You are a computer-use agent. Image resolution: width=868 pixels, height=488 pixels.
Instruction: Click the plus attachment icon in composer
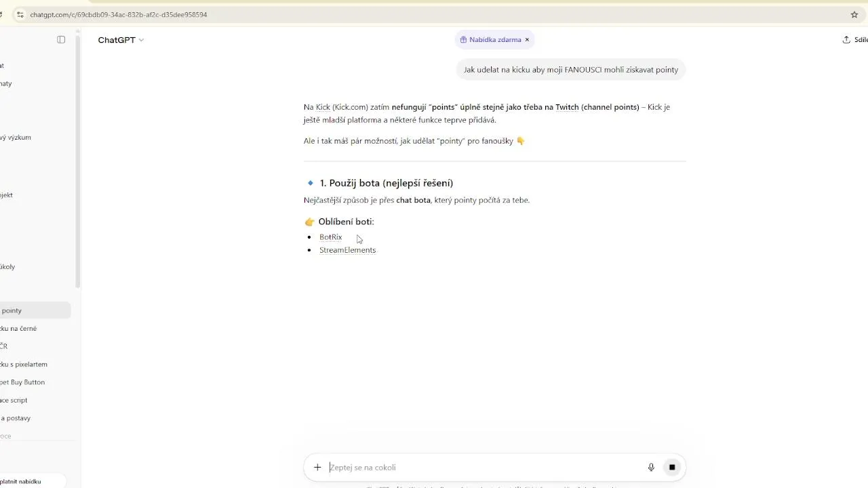[317, 467]
